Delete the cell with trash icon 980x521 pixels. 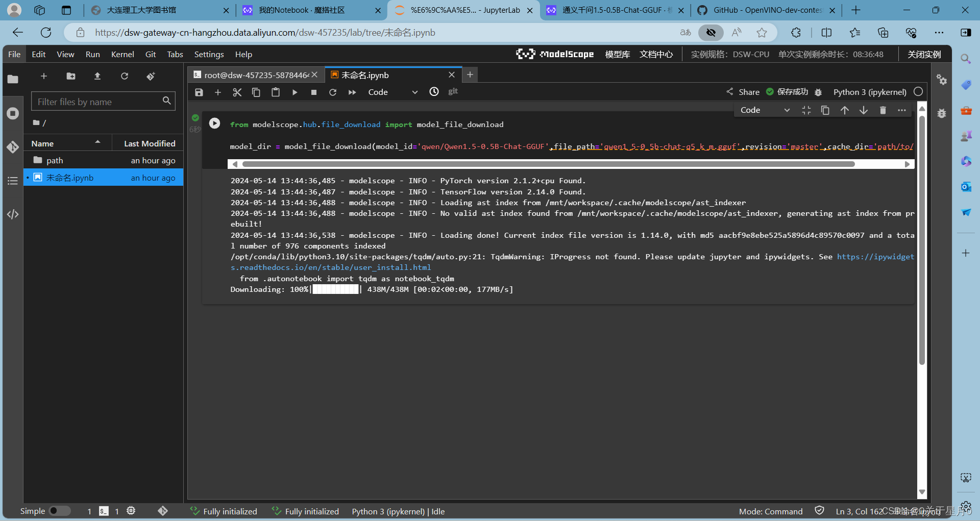pos(883,110)
